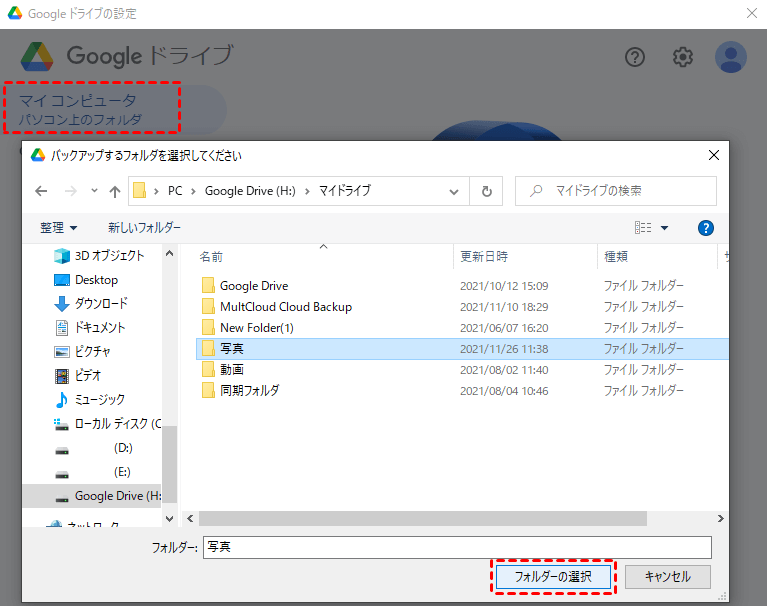Open account profile avatar
The image size is (767, 606).
click(730, 57)
